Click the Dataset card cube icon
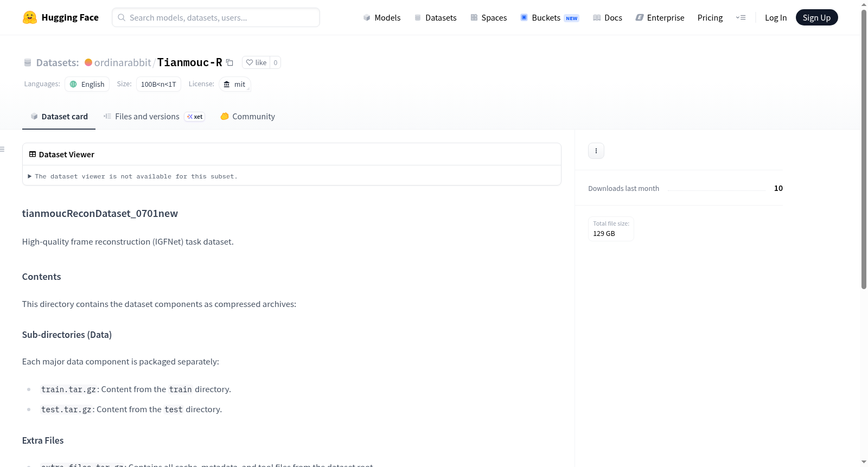The image size is (868, 467). tap(34, 116)
